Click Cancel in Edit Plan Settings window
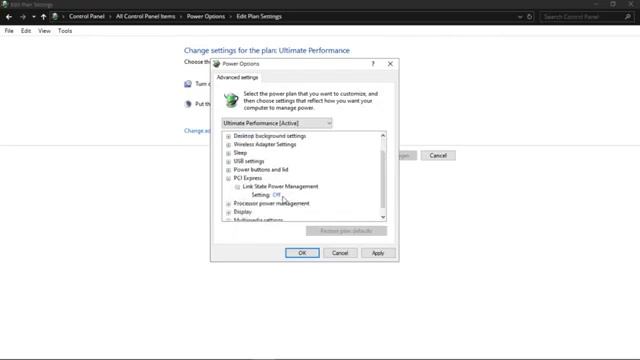The width and height of the screenshot is (640, 360). click(438, 156)
